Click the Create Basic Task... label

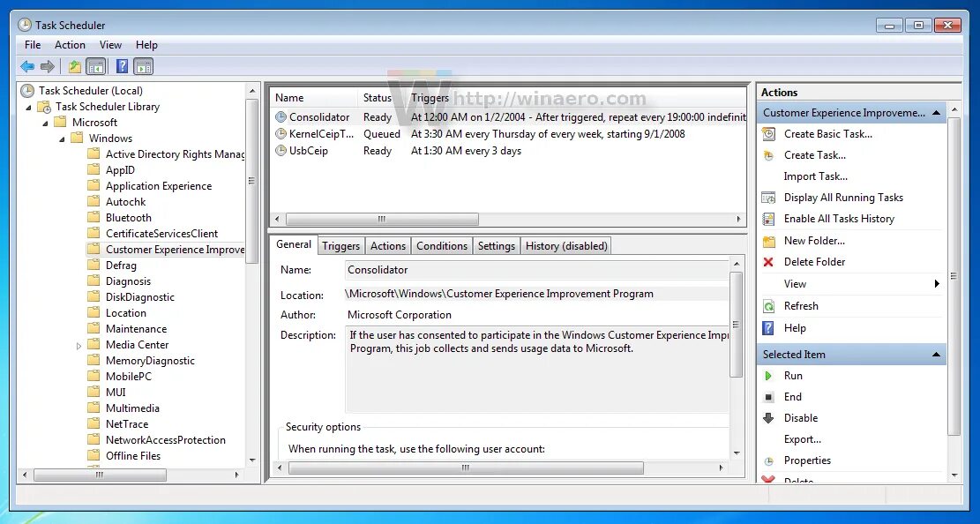pyautogui.click(x=828, y=134)
